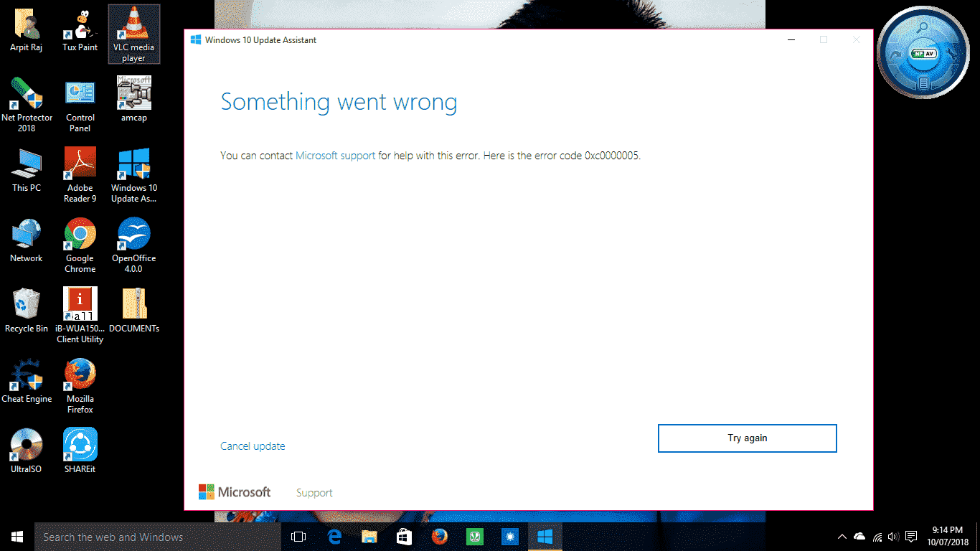The width and height of the screenshot is (980, 551).
Task: Open File Explorer from the taskbar
Action: [369, 537]
